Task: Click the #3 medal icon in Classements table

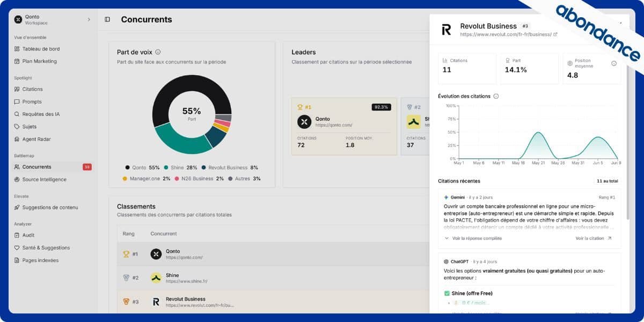Action: click(126, 302)
